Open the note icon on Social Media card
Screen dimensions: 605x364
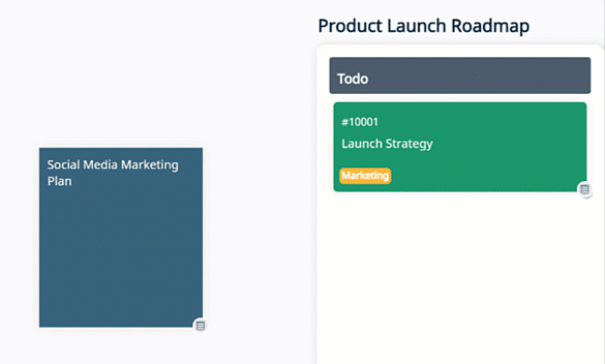(x=200, y=325)
